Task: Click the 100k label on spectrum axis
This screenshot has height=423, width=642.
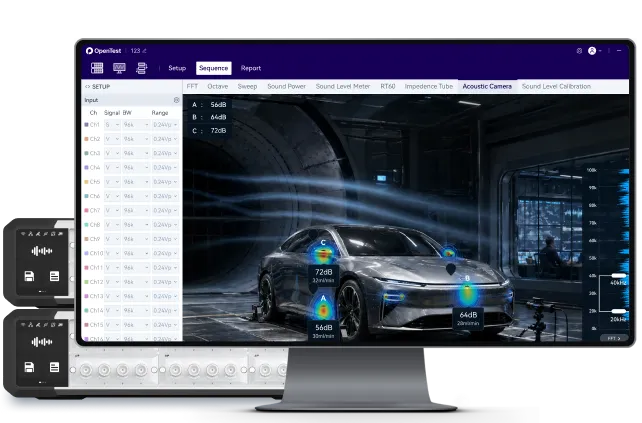Action: click(592, 170)
